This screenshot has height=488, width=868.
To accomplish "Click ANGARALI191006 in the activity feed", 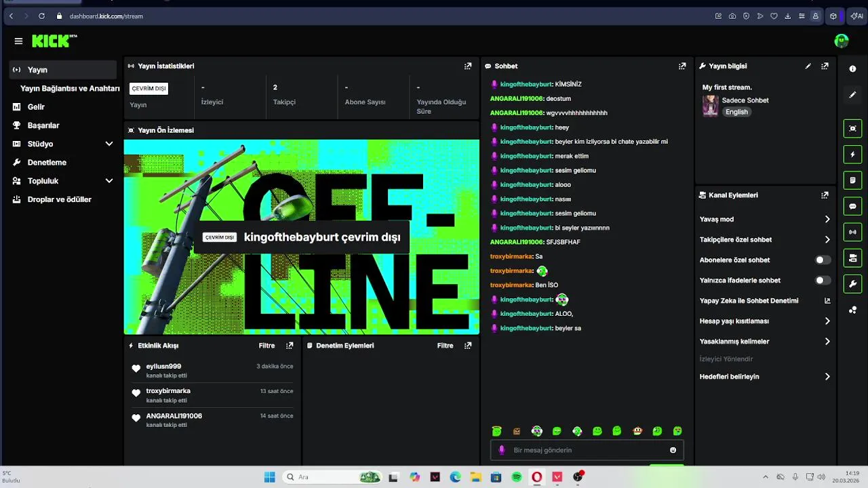I will (x=174, y=415).
